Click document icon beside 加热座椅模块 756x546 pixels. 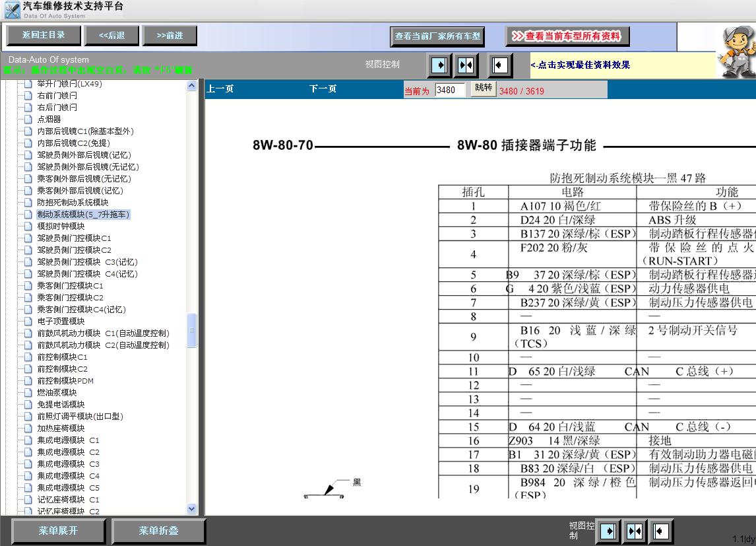pyautogui.click(x=28, y=428)
